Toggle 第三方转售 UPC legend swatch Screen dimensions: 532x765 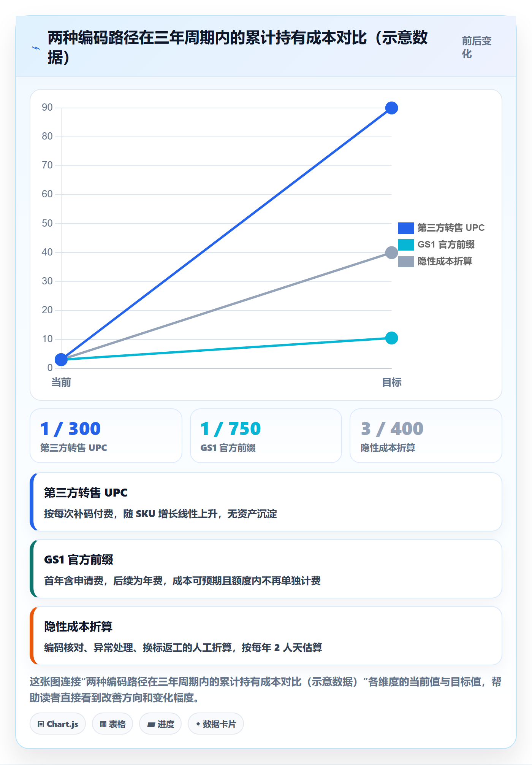coord(406,228)
